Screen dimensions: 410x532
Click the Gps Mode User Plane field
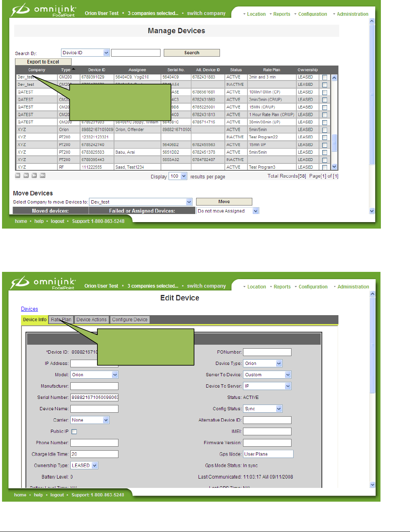[268, 454]
